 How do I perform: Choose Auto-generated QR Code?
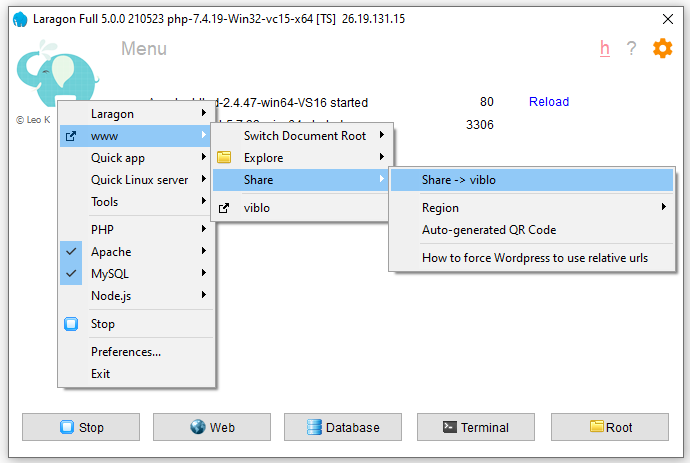(532, 230)
